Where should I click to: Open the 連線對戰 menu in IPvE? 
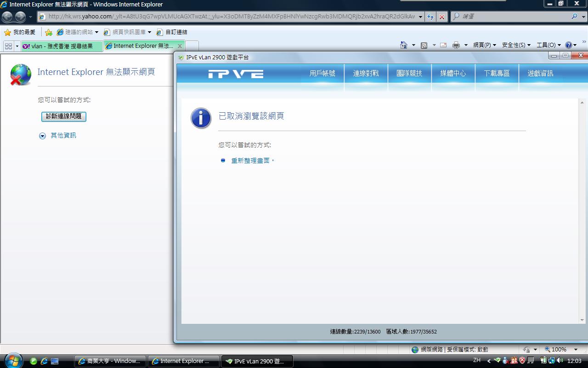(x=366, y=74)
